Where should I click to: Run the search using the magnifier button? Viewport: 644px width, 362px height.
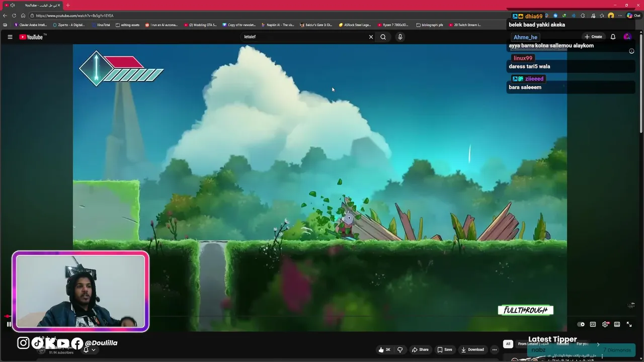click(x=383, y=37)
